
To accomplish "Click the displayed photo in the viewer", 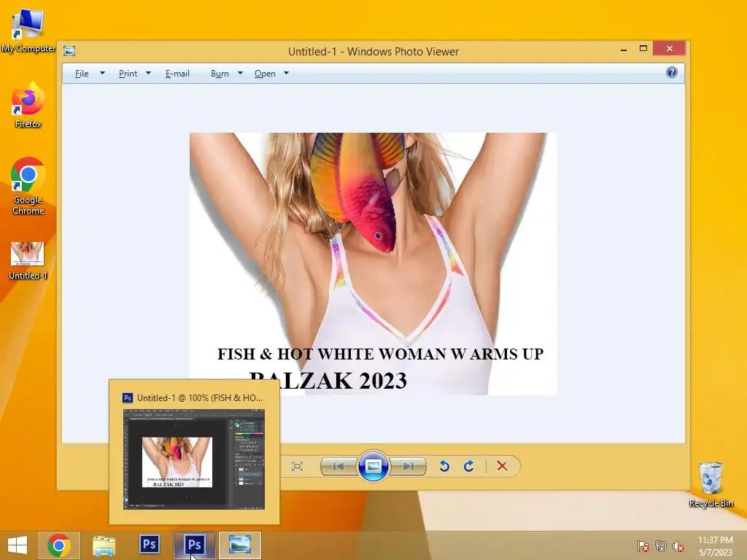I will (x=373, y=264).
